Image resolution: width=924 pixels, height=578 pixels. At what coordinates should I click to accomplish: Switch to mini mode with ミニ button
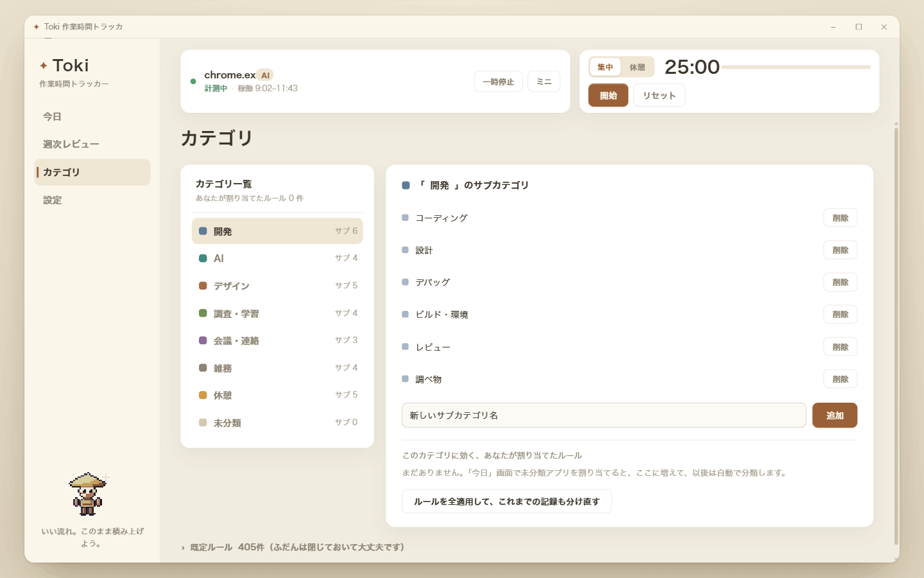click(x=544, y=82)
